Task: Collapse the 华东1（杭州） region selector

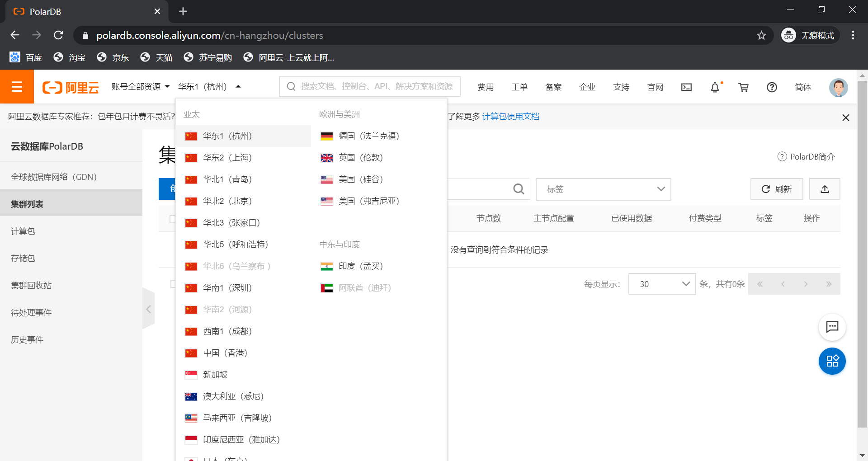Action: (209, 87)
